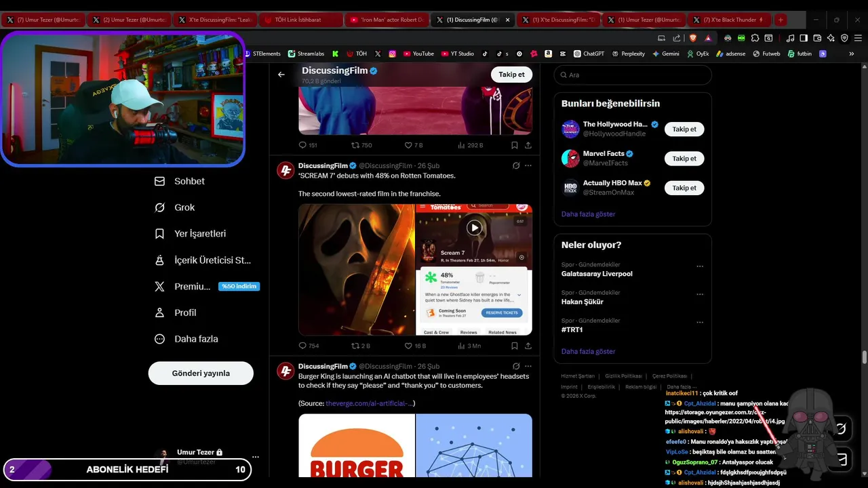Open more options on Burger King post
This screenshot has width=868, height=488.
click(x=528, y=366)
